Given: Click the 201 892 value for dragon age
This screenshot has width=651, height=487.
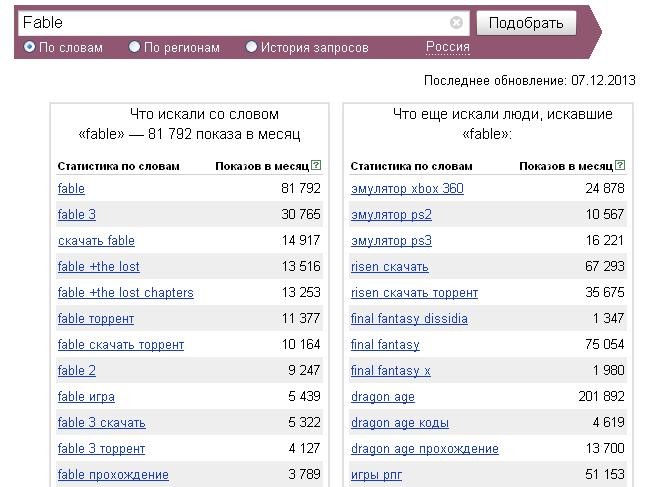Looking at the screenshot, I should click(x=602, y=396).
